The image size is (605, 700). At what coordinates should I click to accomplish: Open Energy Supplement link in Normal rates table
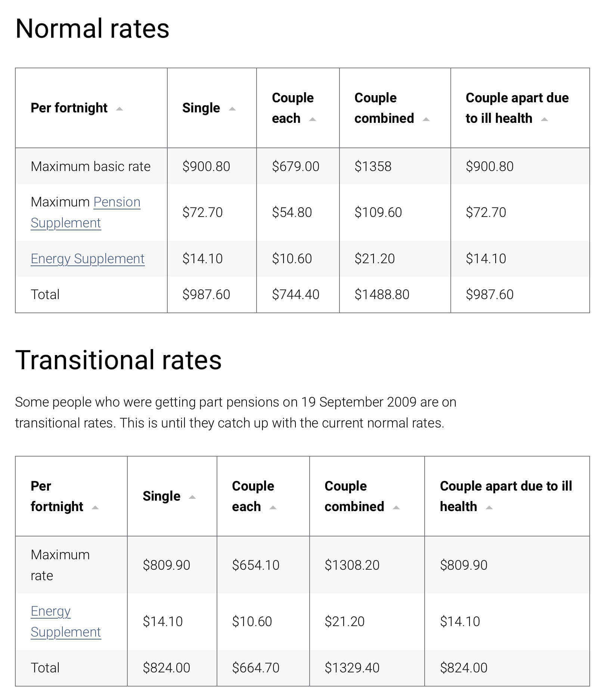tap(87, 258)
